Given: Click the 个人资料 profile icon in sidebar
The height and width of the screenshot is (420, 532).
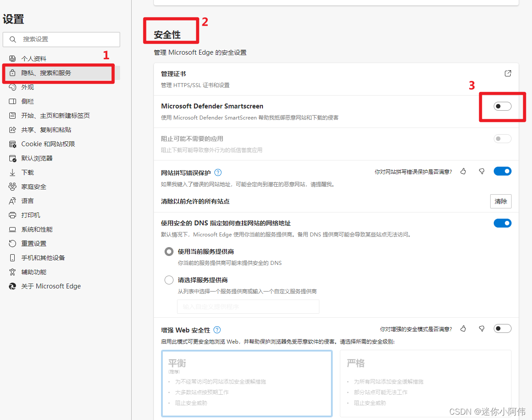Looking at the screenshot, I should (x=12, y=59).
